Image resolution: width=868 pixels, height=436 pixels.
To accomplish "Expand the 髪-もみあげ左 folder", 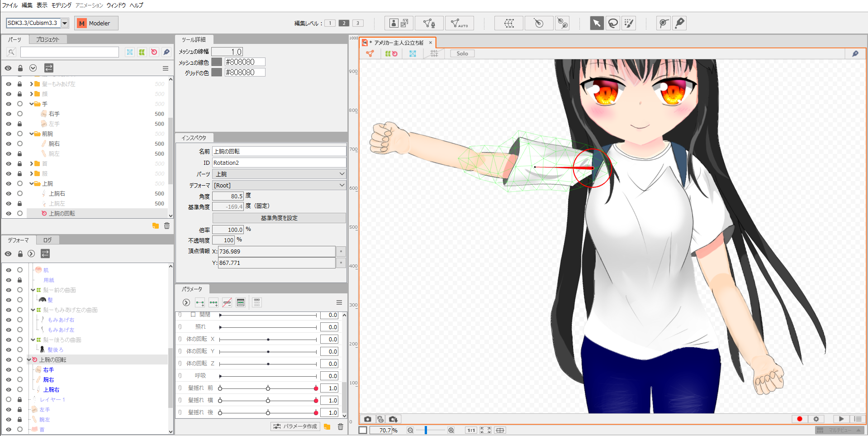I will [31, 84].
